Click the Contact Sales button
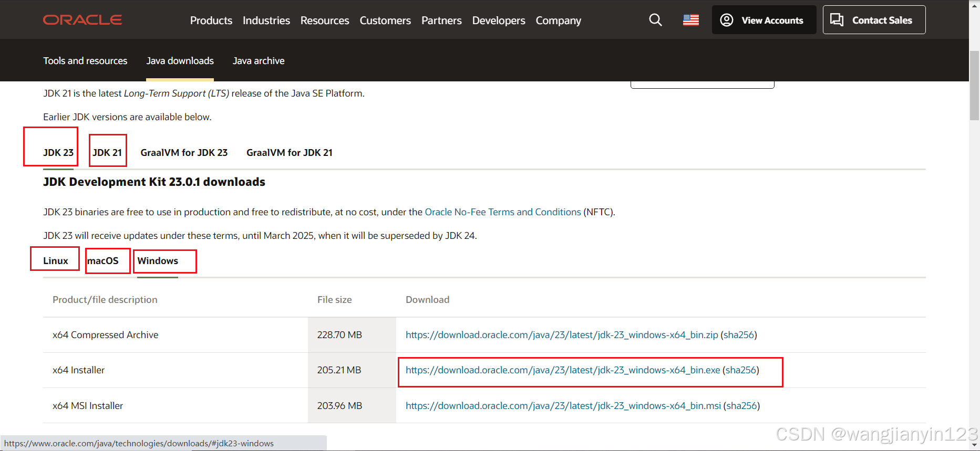Screen dimensions: 980x451 point(874,20)
